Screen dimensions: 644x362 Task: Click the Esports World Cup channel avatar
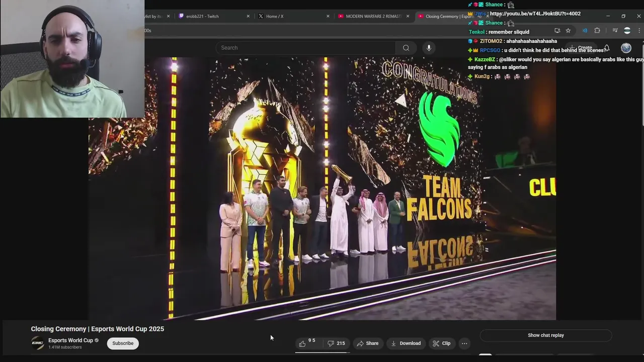tap(38, 343)
